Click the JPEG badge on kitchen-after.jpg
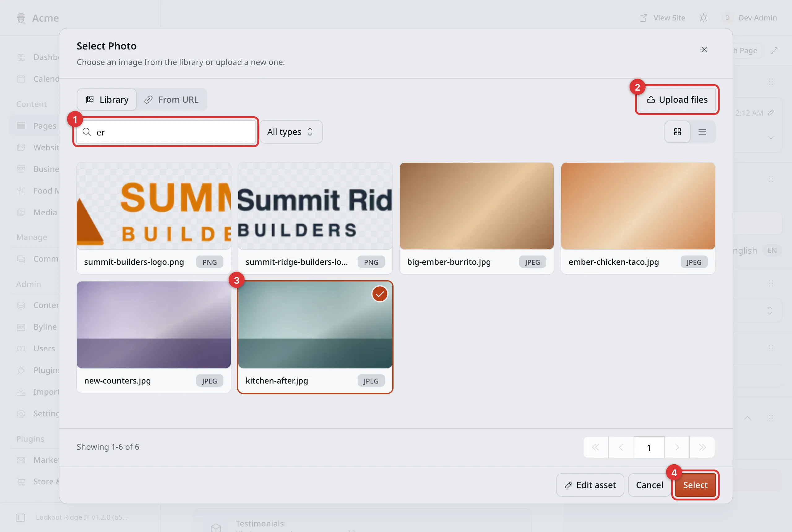Viewport: 792px width, 532px height. [371, 381]
